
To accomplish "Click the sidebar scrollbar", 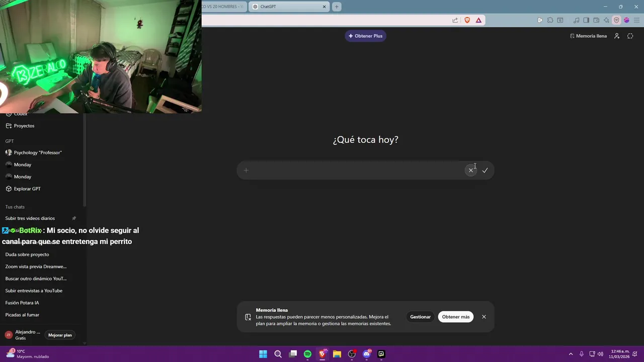I will tap(85, 161).
